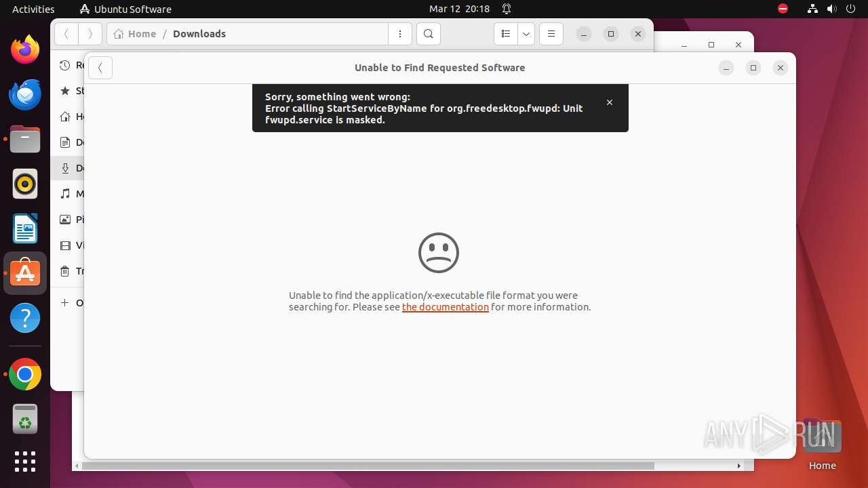
Task: Open the network status icon
Action: (812, 9)
